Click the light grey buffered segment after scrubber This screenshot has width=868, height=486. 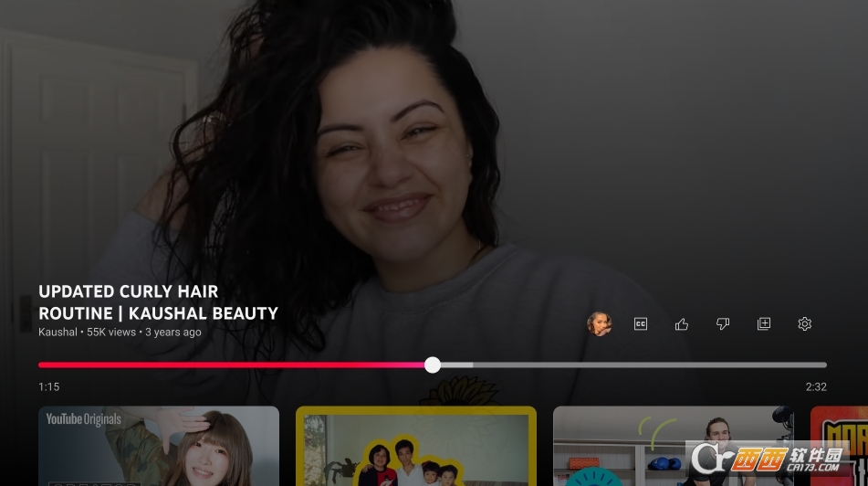pos(456,364)
